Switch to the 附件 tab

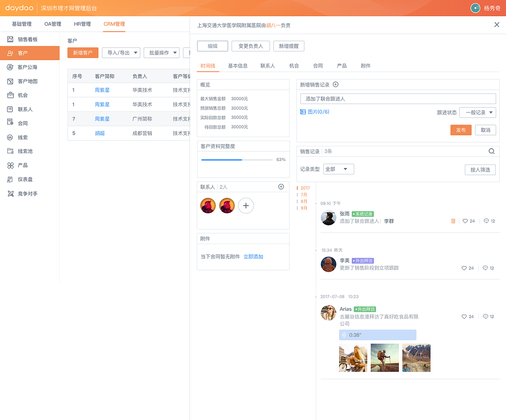click(366, 66)
